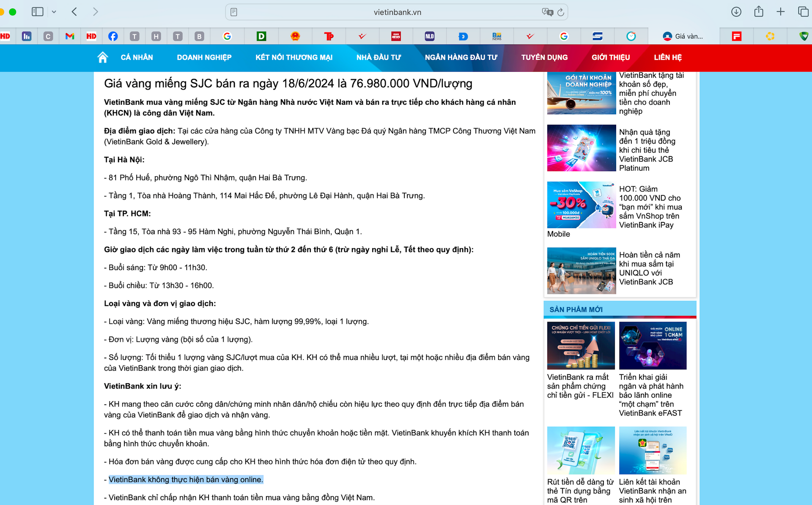Open 'Rút tiền dễ dàng từ thẻ' link

pos(580,491)
